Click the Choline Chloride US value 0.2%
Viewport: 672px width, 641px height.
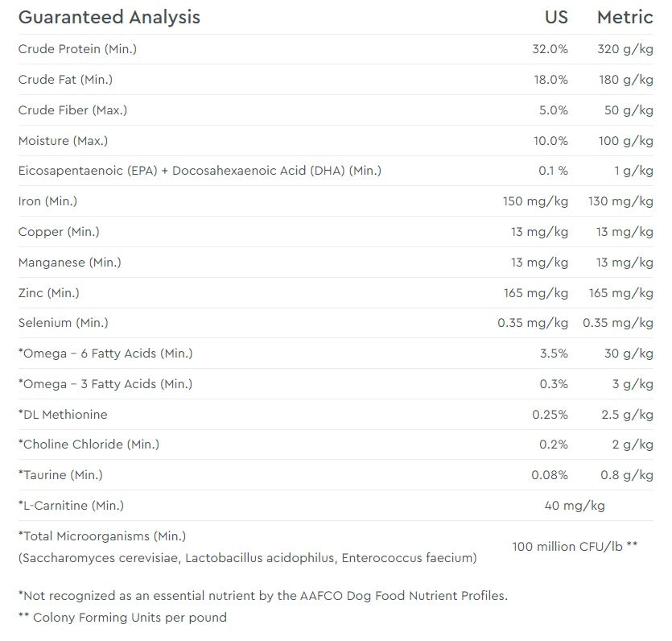(554, 445)
